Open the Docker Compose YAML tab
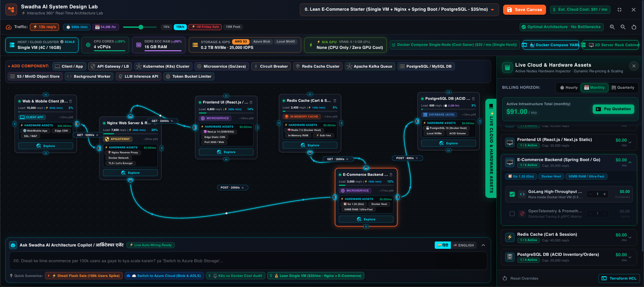Screen dimensions: 644x287 pos(551,45)
